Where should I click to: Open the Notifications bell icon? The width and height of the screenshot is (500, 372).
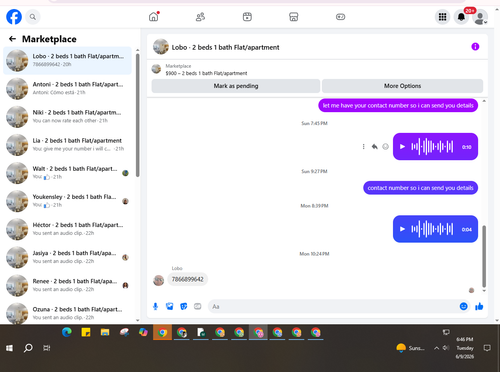pos(461,17)
